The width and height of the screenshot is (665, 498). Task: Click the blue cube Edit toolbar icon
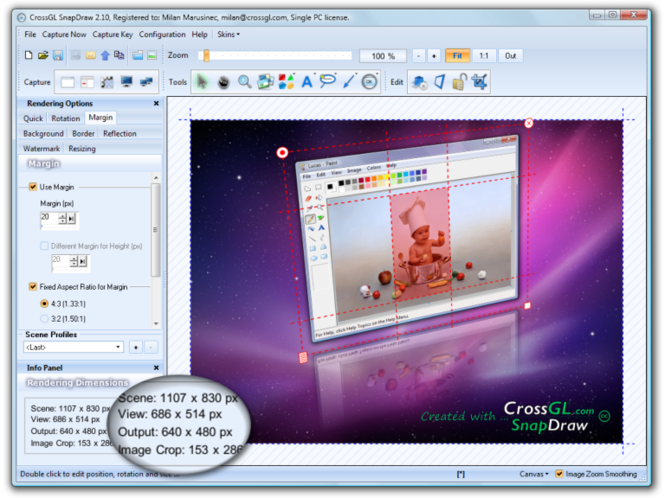420,82
